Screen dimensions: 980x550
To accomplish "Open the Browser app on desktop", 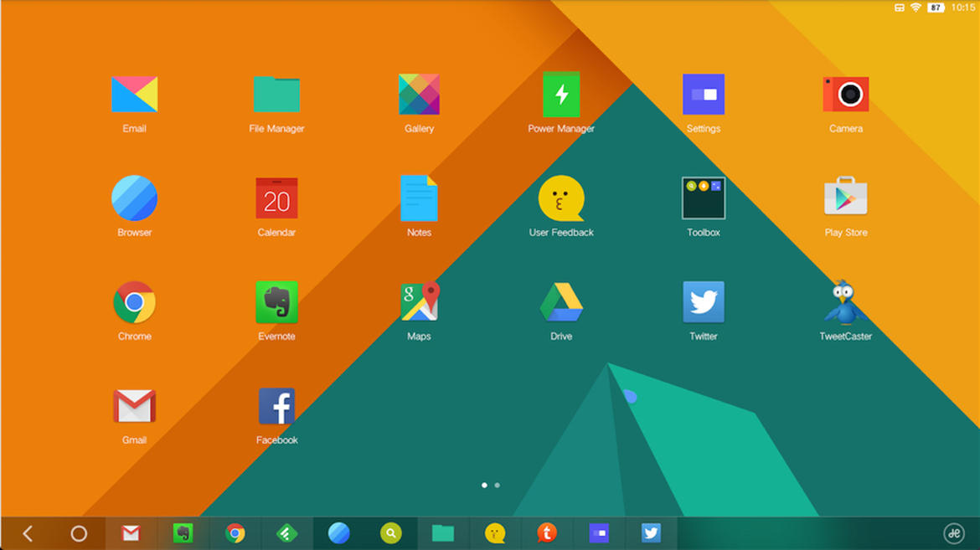I will point(134,198).
